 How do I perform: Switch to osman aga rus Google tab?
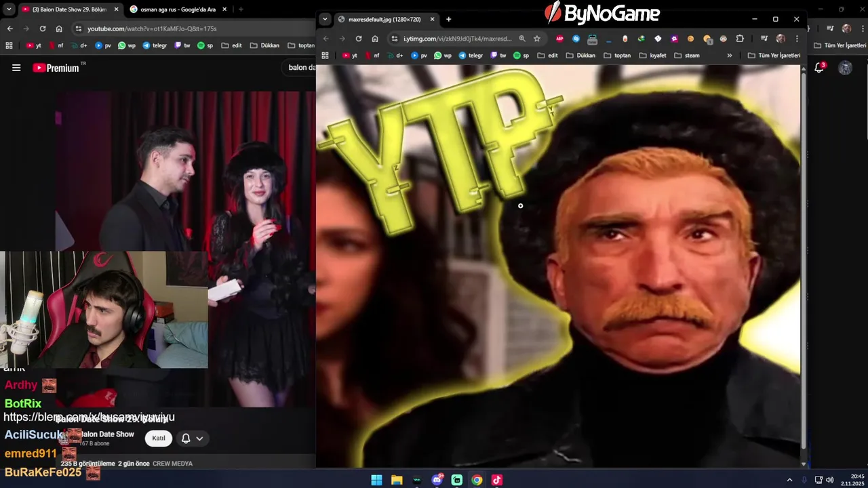178,9
